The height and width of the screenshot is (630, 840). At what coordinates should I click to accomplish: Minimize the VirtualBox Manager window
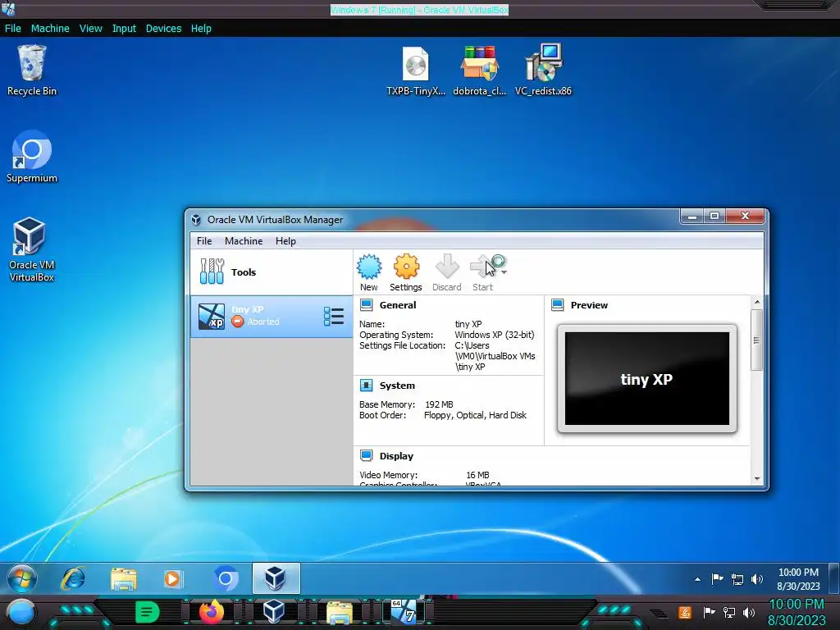click(692, 216)
